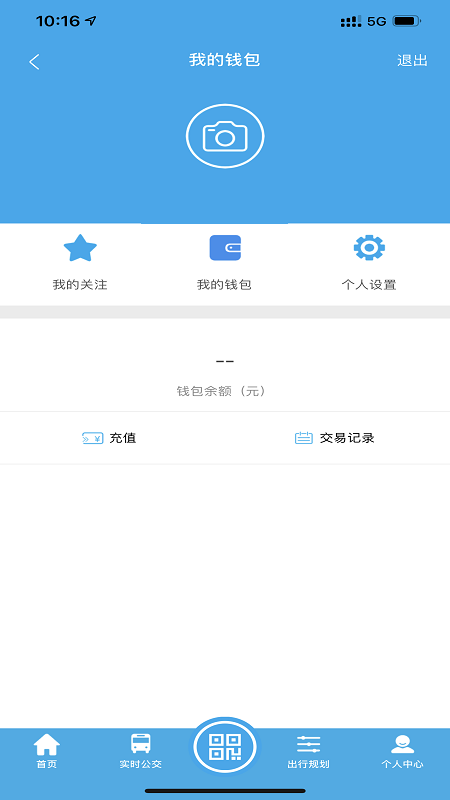
Task: Open the 我的钱包 wallet icon
Action: pos(225,248)
